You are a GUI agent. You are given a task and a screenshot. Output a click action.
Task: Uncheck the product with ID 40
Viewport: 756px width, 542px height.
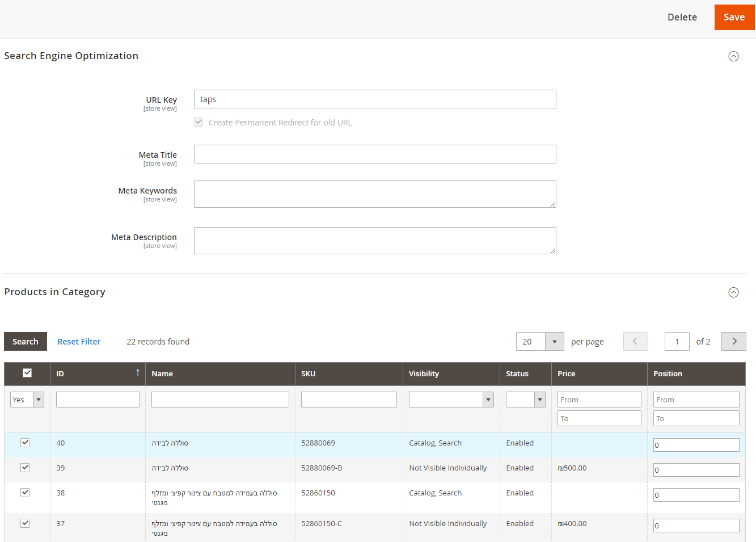pyautogui.click(x=25, y=443)
